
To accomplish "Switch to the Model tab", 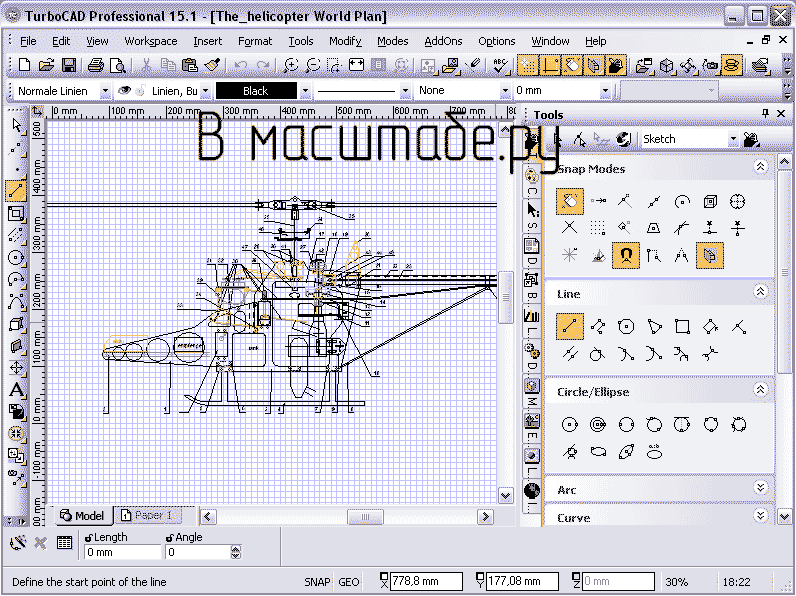I will point(82,516).
